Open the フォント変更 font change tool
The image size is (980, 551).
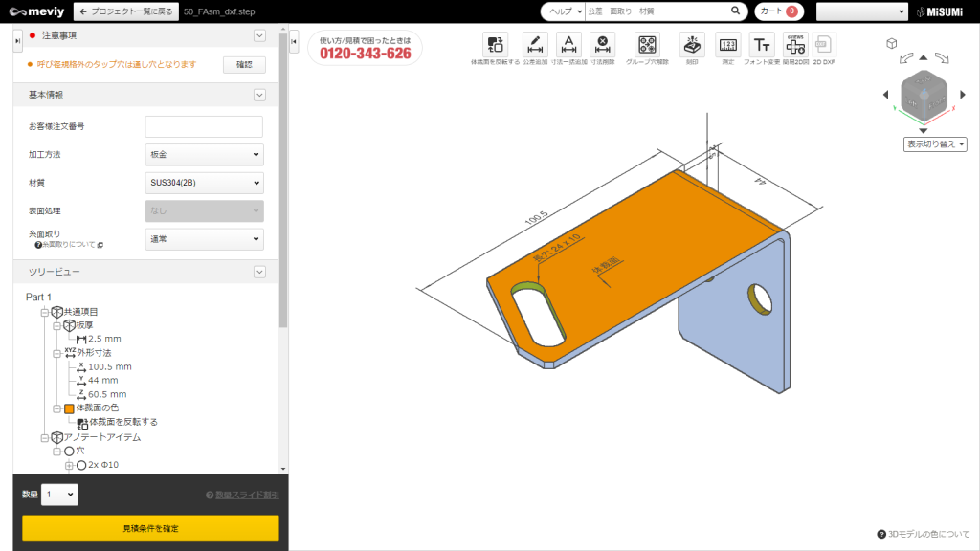[762, 45]
